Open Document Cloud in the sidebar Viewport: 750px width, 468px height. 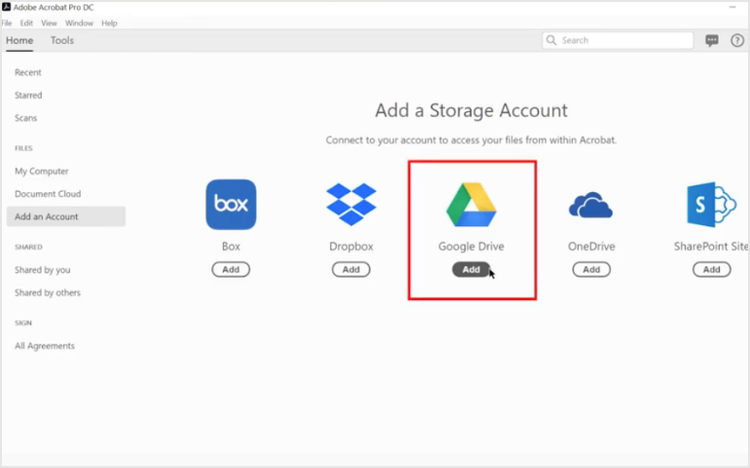coord(48,194)
